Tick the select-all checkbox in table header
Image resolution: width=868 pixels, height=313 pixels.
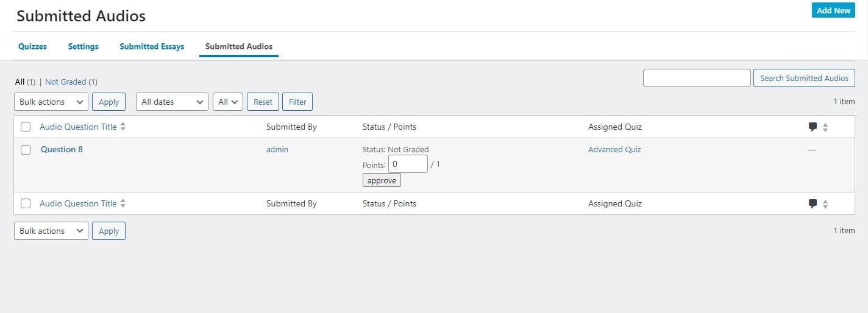pyautogui.click(x=26, y=127)
